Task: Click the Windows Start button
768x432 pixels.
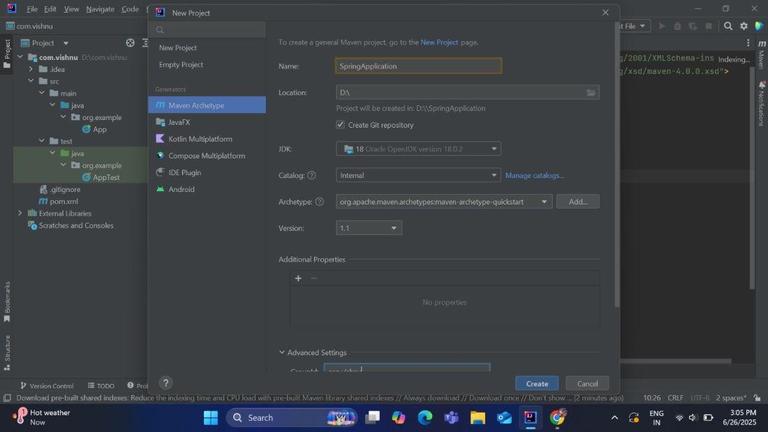Action: click(211, 417)
